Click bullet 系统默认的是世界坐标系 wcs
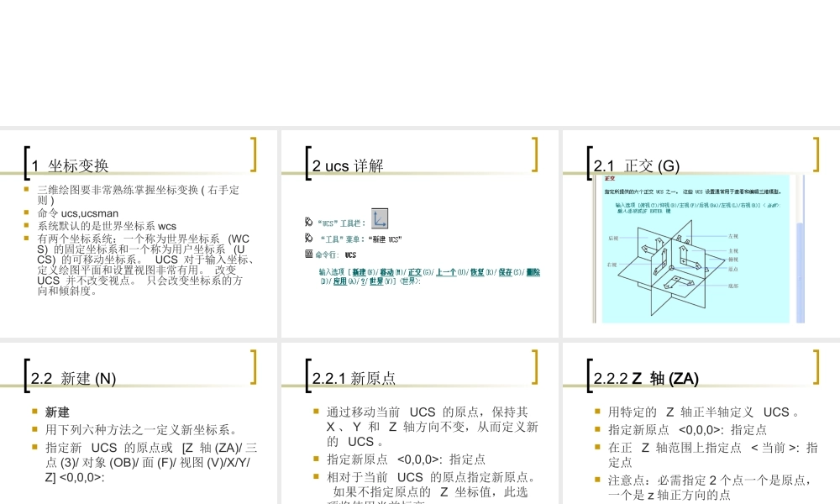The image size is (840, 504). click(x=107, y=226)
